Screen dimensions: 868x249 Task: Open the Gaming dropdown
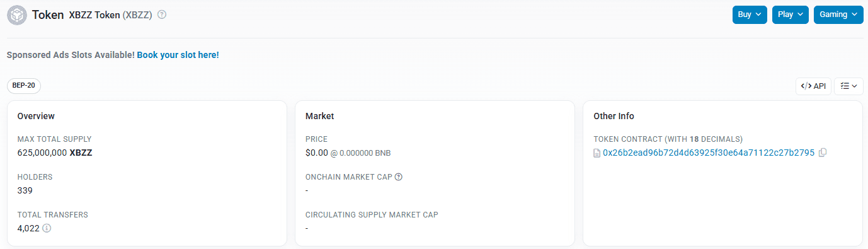[x=838, y=14]
